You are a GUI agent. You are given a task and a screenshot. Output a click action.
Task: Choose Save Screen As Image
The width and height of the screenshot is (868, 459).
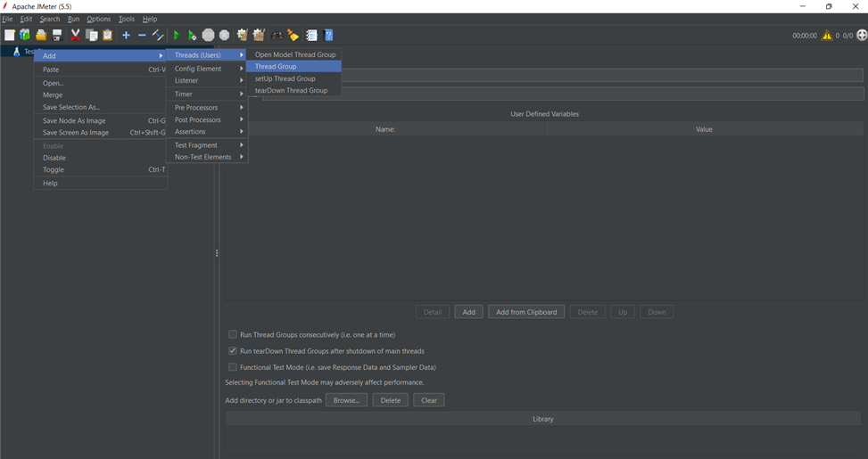(101, 133)
